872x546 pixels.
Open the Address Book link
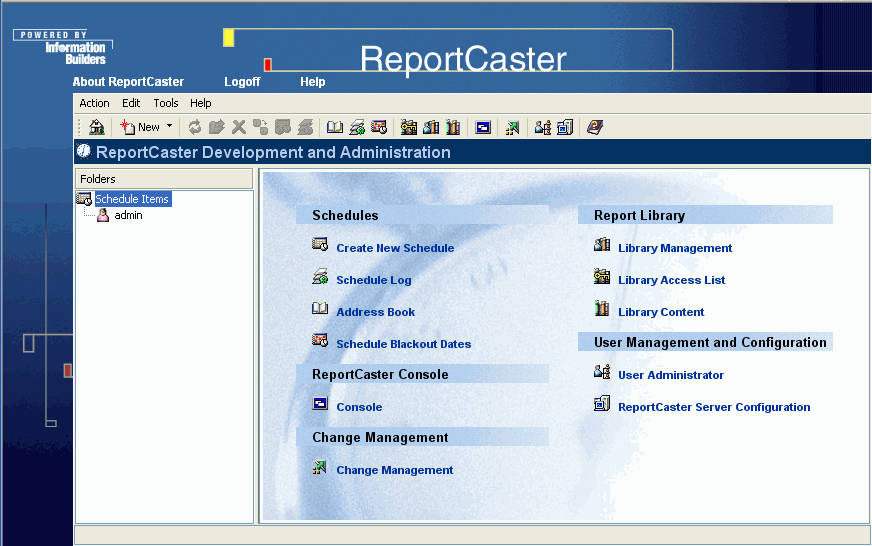coord(376,312)
